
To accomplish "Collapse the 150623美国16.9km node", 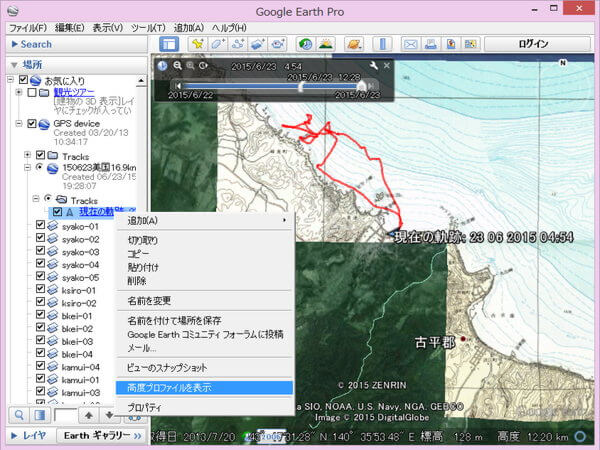I will [x=27, y=168].
